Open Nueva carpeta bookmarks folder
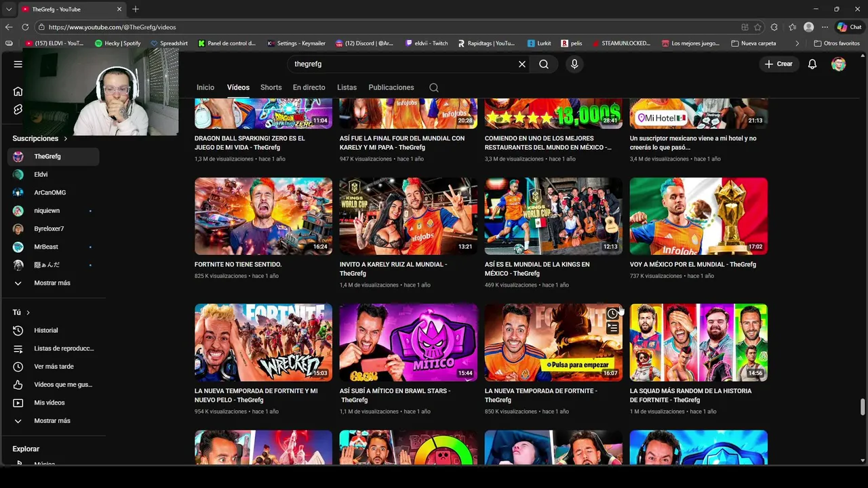 (753, 43)
